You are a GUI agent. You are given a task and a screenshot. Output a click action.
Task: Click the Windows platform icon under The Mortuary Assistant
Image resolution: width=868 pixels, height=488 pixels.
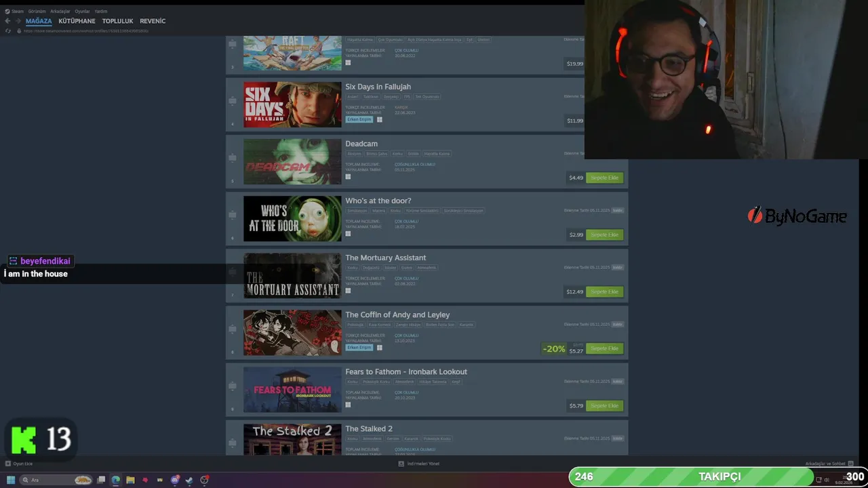348,290
